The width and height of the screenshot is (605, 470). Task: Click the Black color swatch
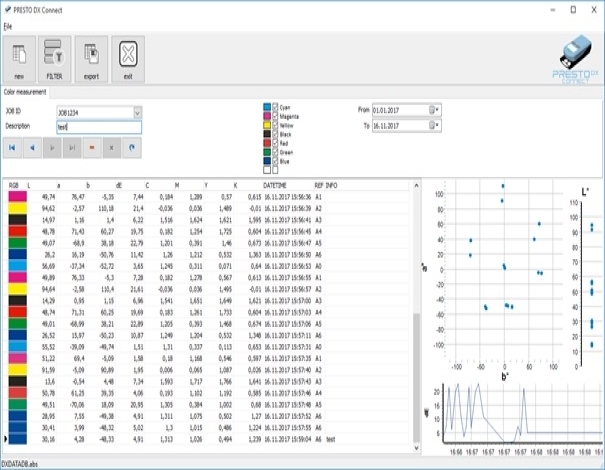267,134
